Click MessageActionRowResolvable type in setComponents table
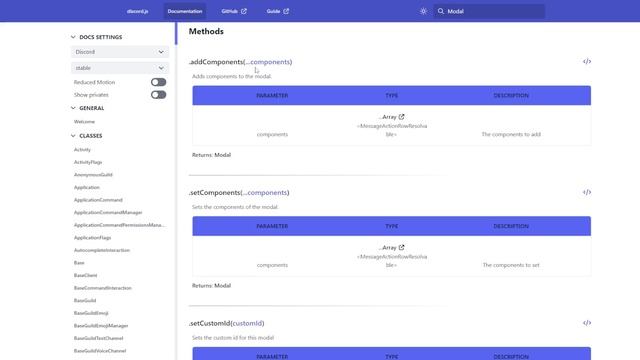The width and height of the screenshot is (640, 360). [x=392, y=261]
